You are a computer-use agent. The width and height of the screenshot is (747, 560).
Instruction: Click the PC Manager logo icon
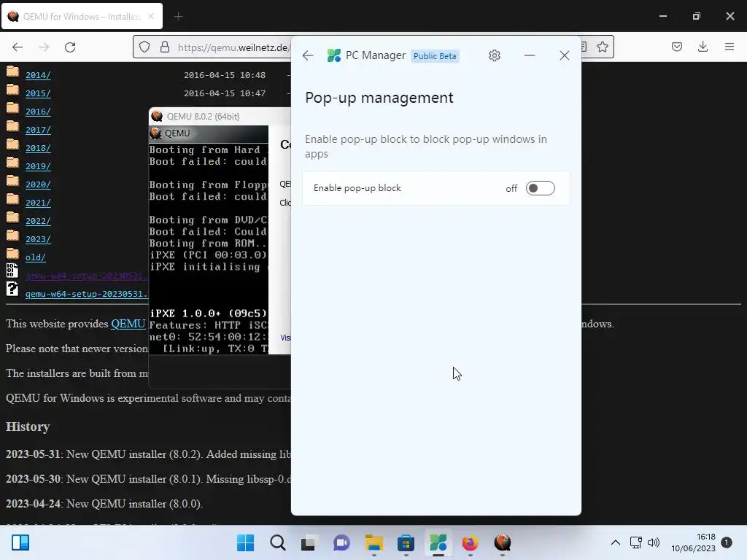coord(334,55)
